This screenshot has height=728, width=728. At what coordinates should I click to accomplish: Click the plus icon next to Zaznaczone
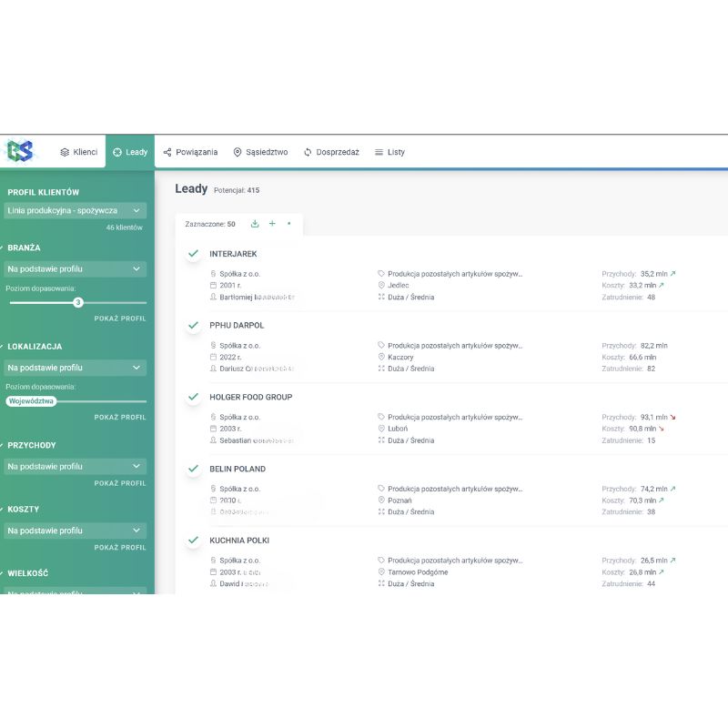[x=272, y=223]
